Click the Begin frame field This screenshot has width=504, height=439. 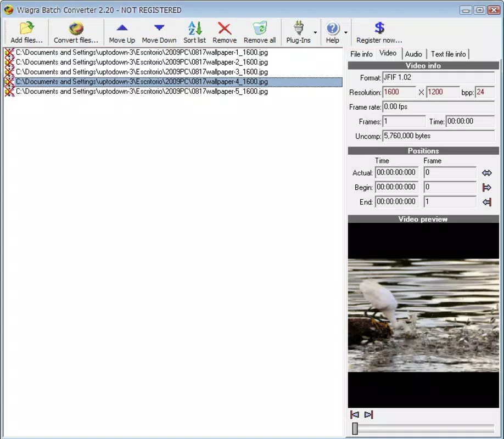[450, 187]
